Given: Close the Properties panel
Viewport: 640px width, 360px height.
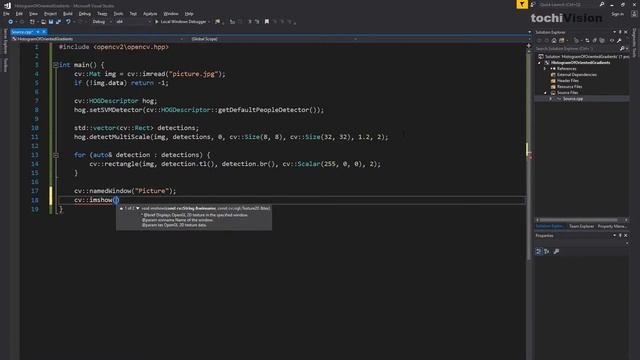Looking at the screenshot, I should tap(626, 236).
